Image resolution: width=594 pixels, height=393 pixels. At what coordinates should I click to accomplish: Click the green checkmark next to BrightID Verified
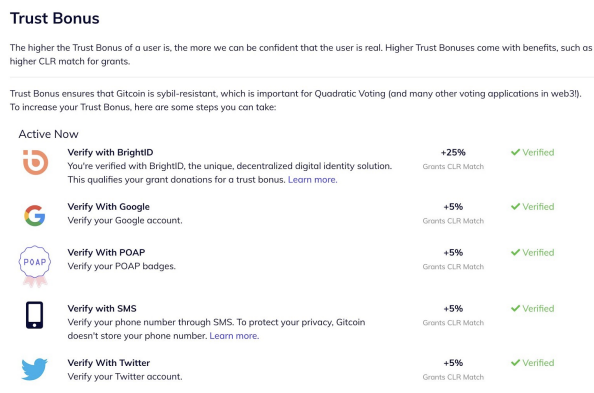pyautogui.click(x=515, y=152)
